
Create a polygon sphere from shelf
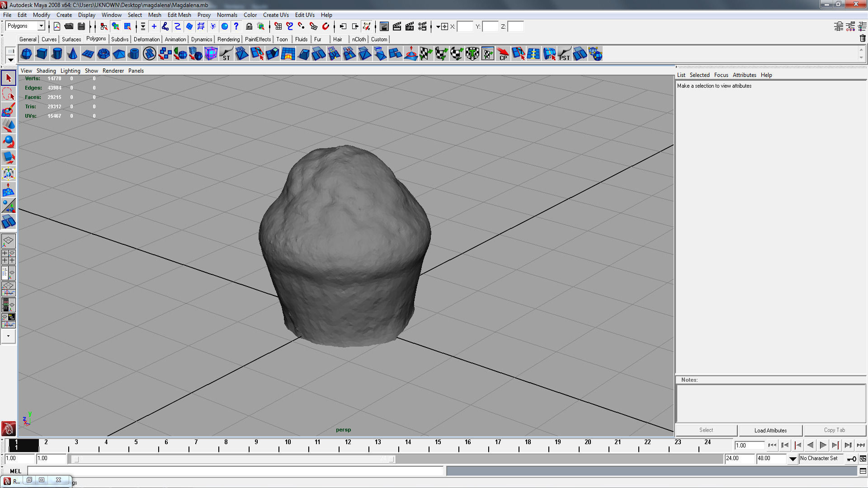[x=26, y=54]
